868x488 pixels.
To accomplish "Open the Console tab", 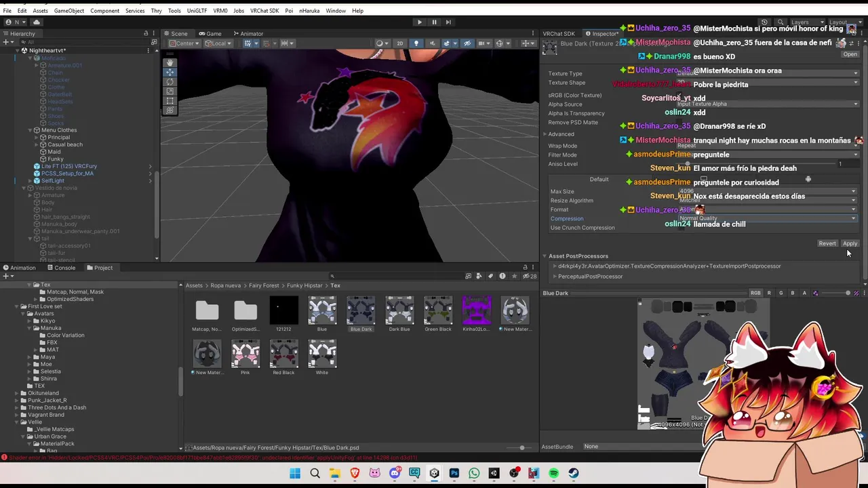I will tap(61, 268).
